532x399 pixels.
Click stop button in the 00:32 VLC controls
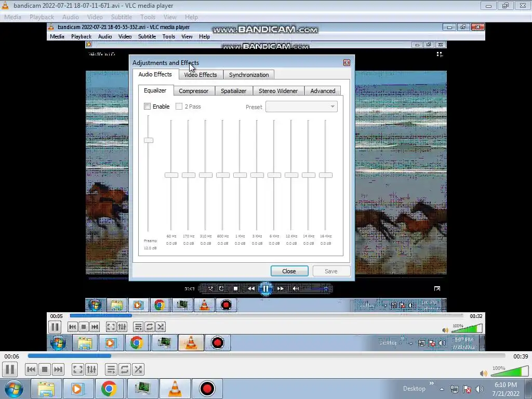pos(84,327)
